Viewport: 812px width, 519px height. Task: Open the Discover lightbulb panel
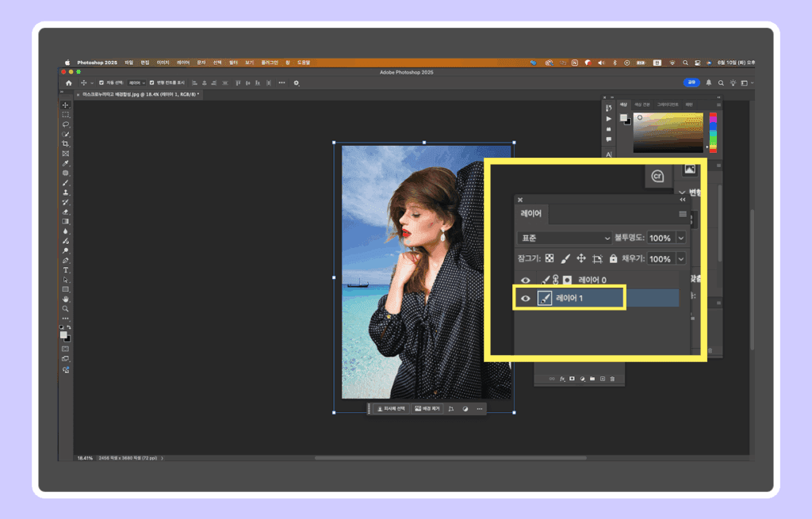733,82
